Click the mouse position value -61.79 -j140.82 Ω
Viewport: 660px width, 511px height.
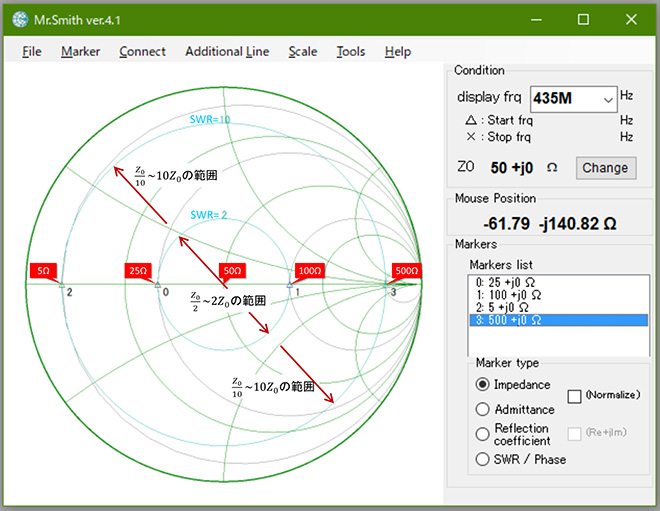tap(550, 224)
